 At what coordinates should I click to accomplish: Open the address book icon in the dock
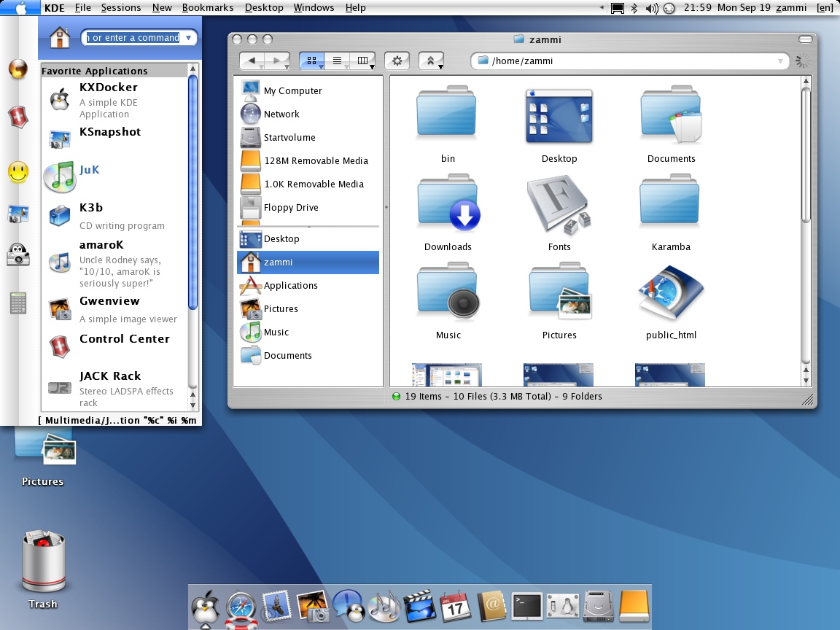pos(491,606)
